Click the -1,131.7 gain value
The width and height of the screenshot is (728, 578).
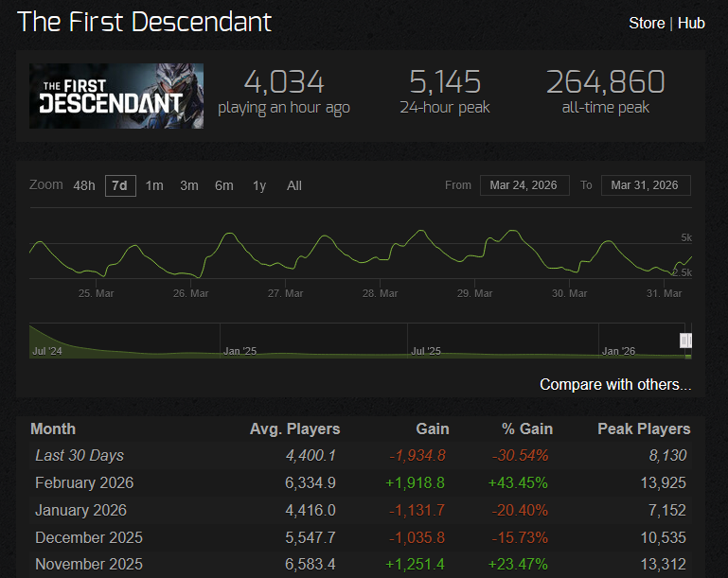[x=417, y=510]
